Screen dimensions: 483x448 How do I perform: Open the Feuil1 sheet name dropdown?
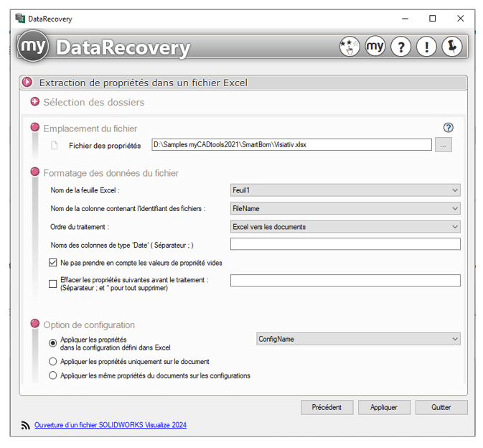click(345, 190)
